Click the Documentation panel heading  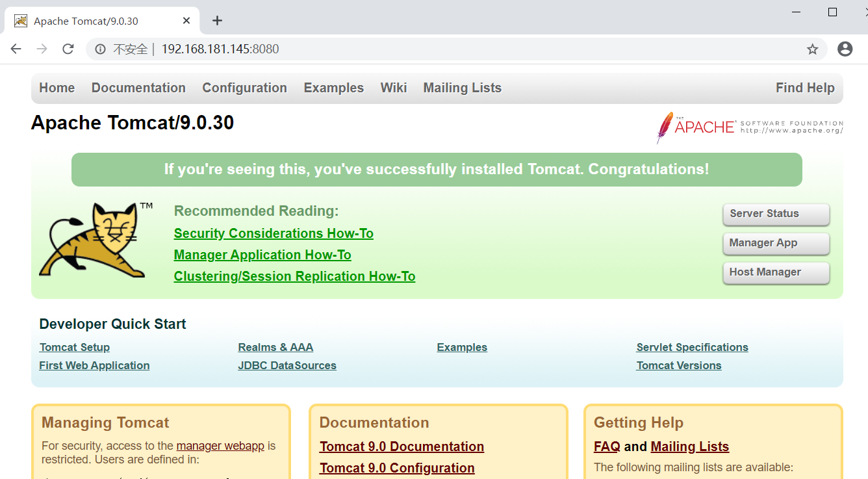point(374,422)
